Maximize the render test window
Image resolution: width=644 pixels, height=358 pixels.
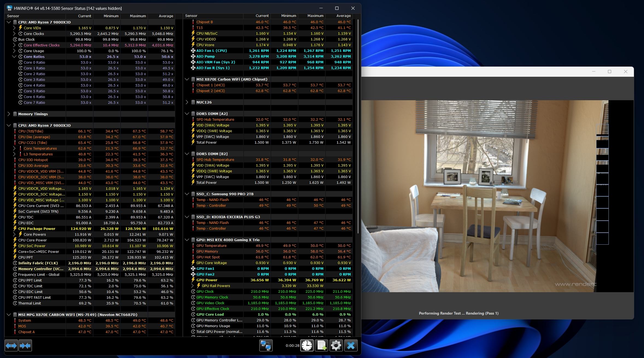pyautogui.click(x=609, y=72)
